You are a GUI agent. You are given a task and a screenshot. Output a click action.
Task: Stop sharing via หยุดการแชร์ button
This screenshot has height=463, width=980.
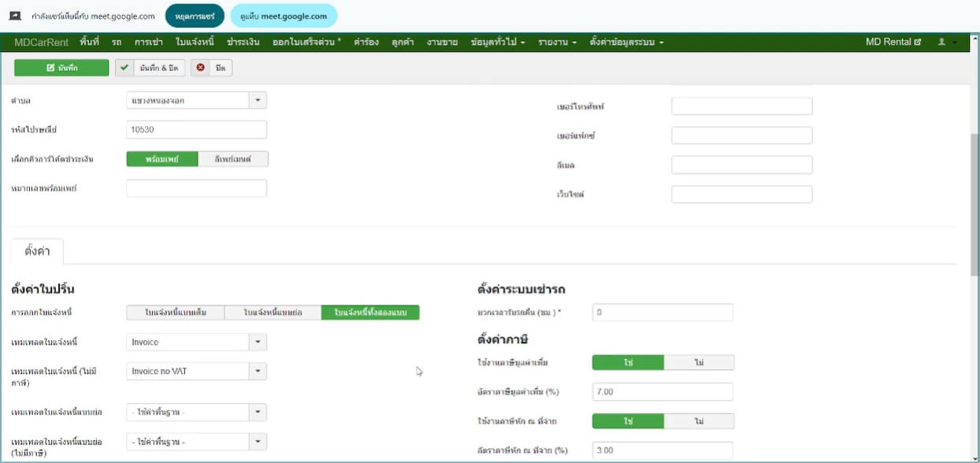click(x=195, y=16)
